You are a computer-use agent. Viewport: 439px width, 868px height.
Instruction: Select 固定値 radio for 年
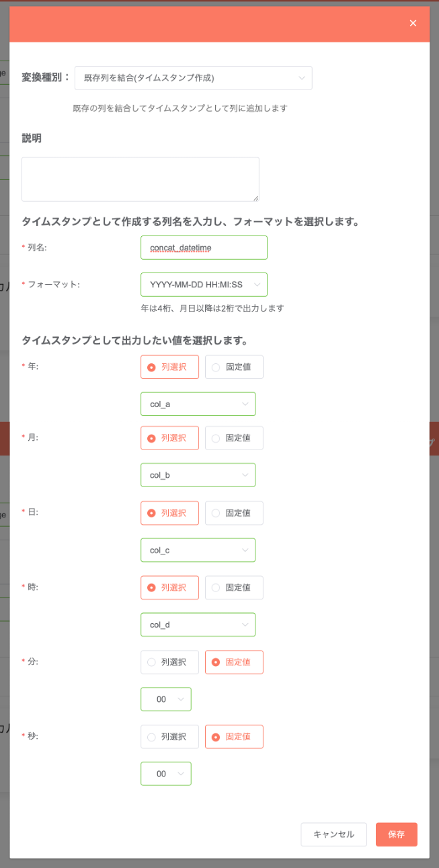234,367
